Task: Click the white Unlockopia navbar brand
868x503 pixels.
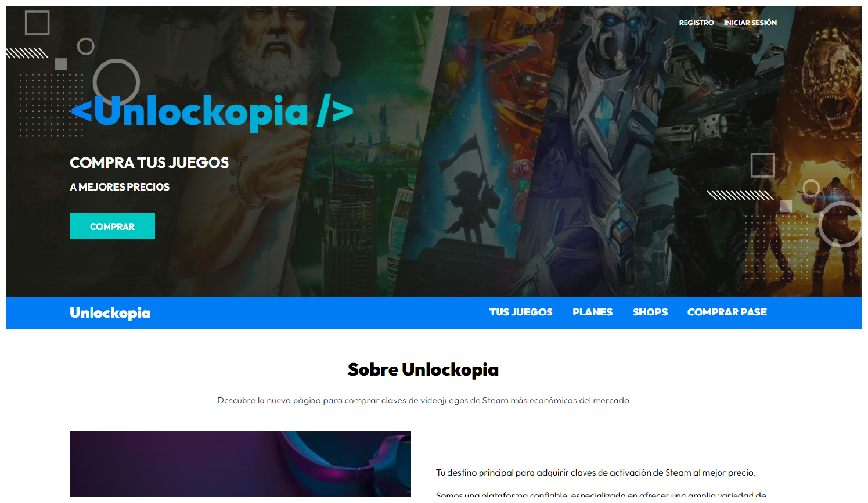Action: tap(110, 313)
